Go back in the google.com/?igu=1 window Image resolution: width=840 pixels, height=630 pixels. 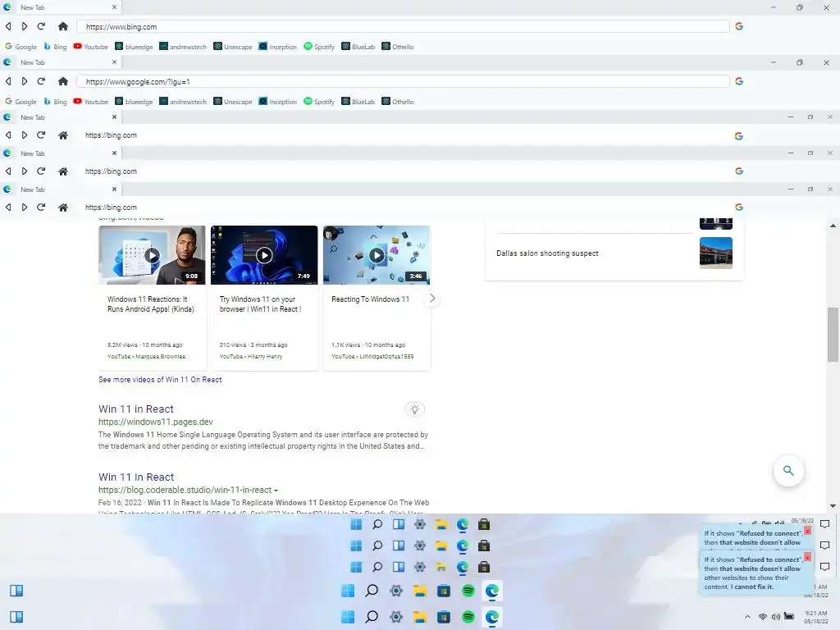[8, 81]
